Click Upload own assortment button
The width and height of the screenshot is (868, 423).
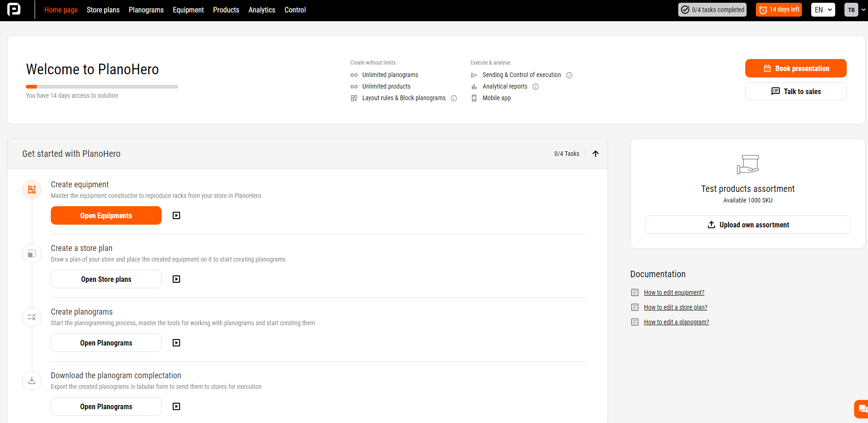pos(747,225)
